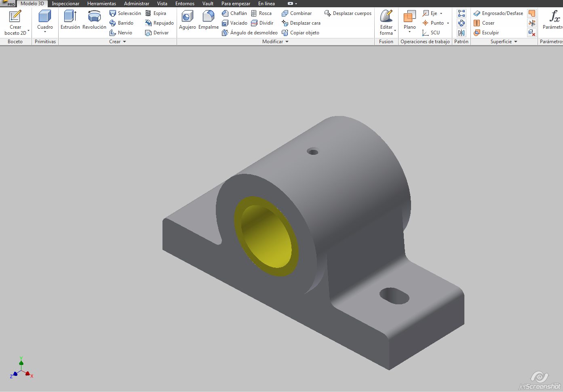563x392 pixels.
Task: Click the Desplazar cuerpos tool
Action: click(348, 13)
